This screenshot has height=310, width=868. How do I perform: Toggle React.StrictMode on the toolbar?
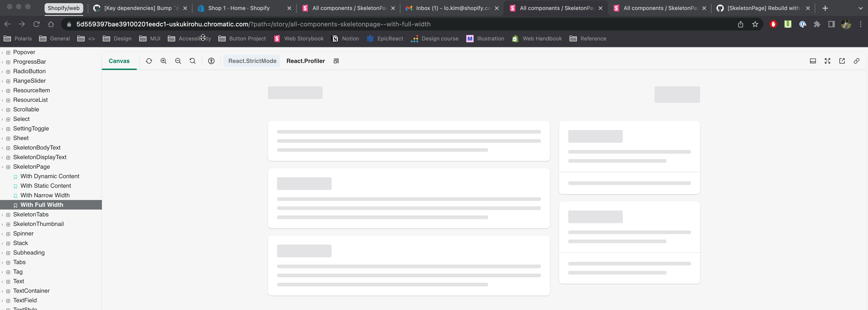(x=252, y=61)
